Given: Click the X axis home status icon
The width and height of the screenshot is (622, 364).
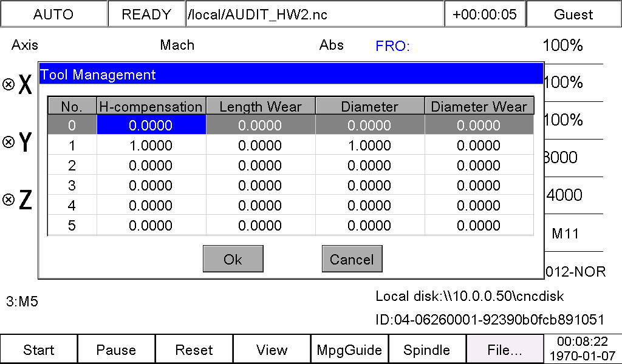Looking at the screenshot, I should pos(9,84).
